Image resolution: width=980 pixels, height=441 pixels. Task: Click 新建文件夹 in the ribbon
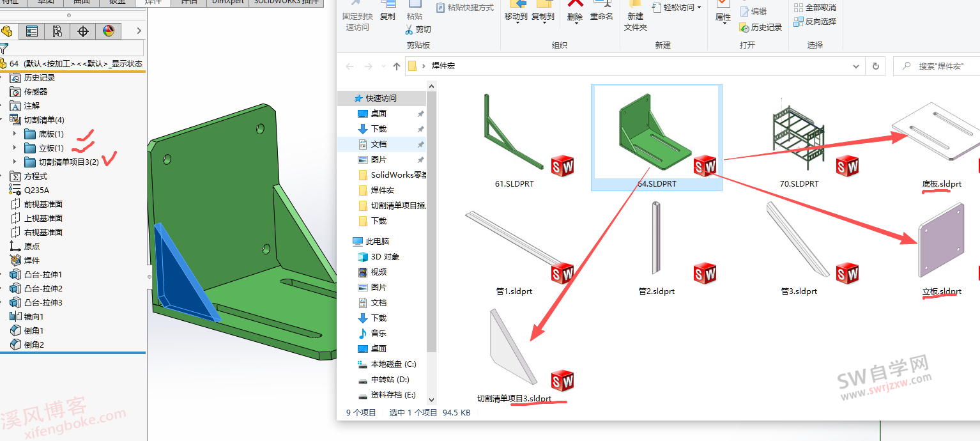(636, 17)
